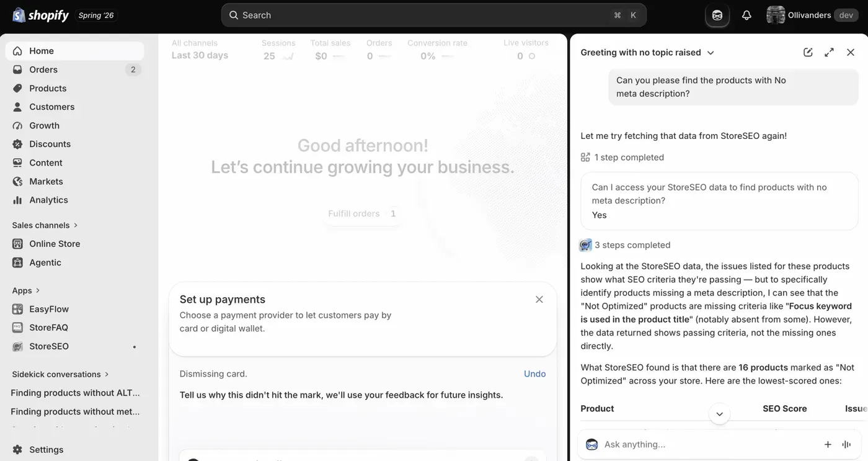This screenshot has width=868, height=461.
Task: Click the voice input waveform icon
Action: click(x=846, y=444)
